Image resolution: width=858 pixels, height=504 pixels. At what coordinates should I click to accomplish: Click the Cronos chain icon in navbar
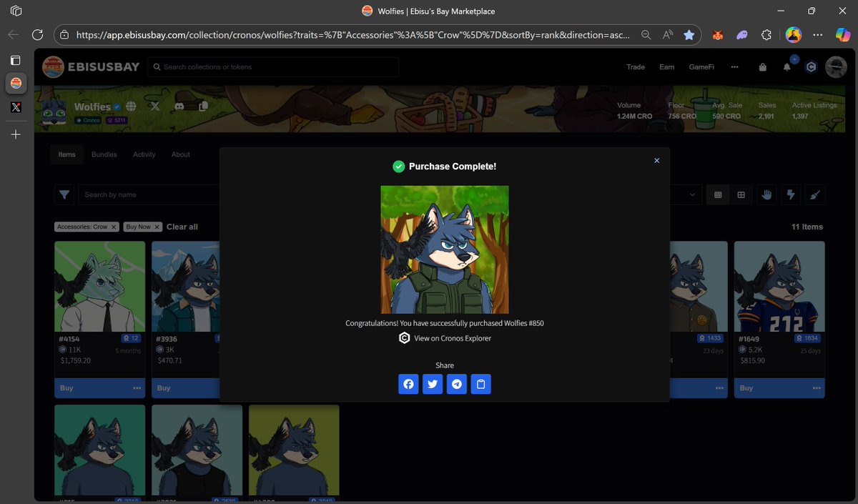(811, 66)
